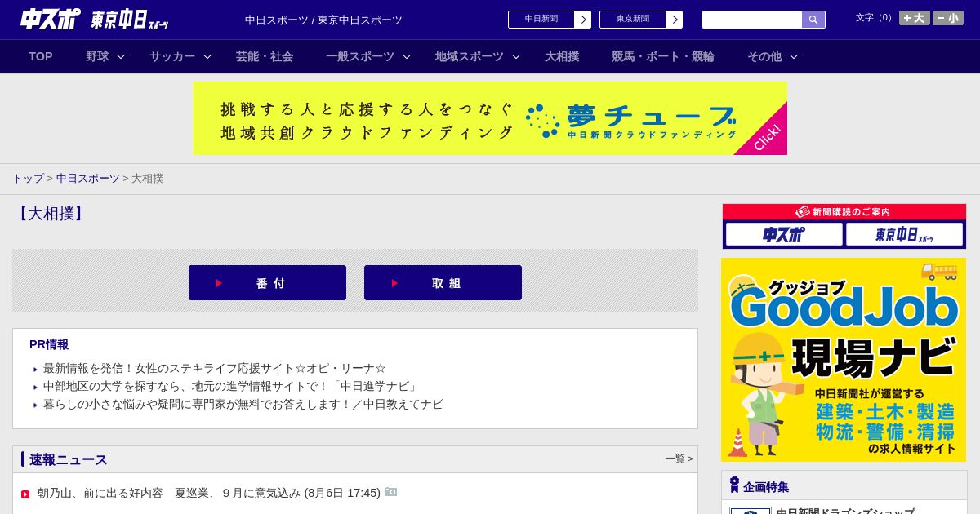This screenshot has width=980, height=514.
Task: Expand the 一般スポーツ dropdown chevron
Action: [x=407, y=56]
